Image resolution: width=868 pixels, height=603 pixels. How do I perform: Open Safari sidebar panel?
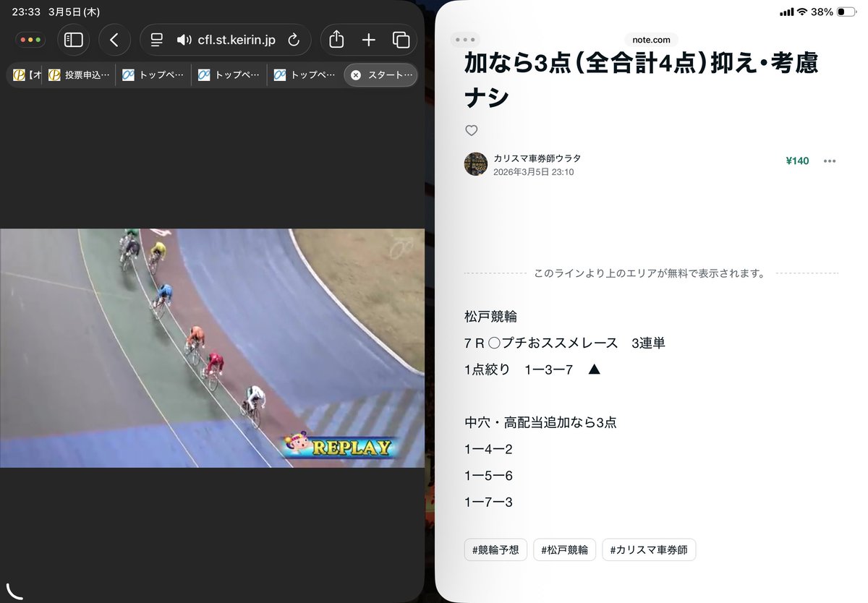74,40
